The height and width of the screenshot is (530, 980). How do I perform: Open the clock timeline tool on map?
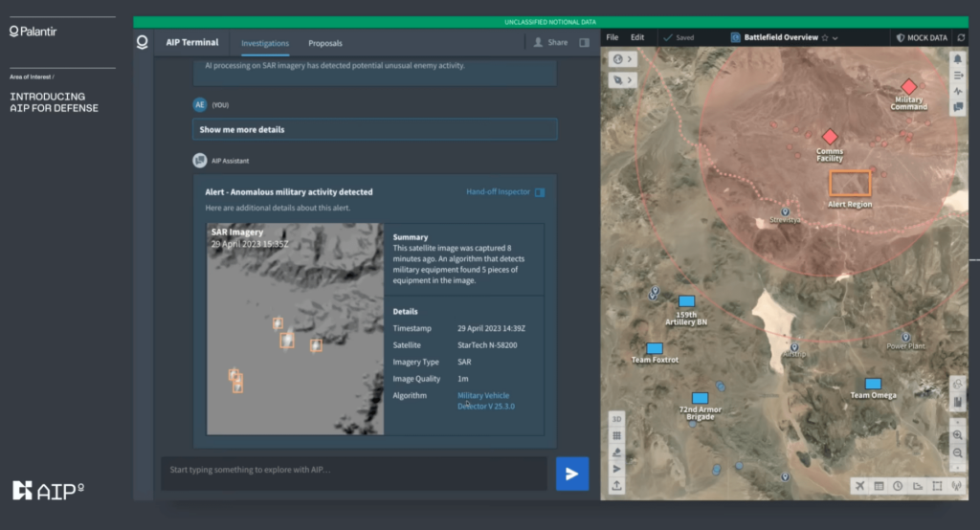tap(898, 486)
